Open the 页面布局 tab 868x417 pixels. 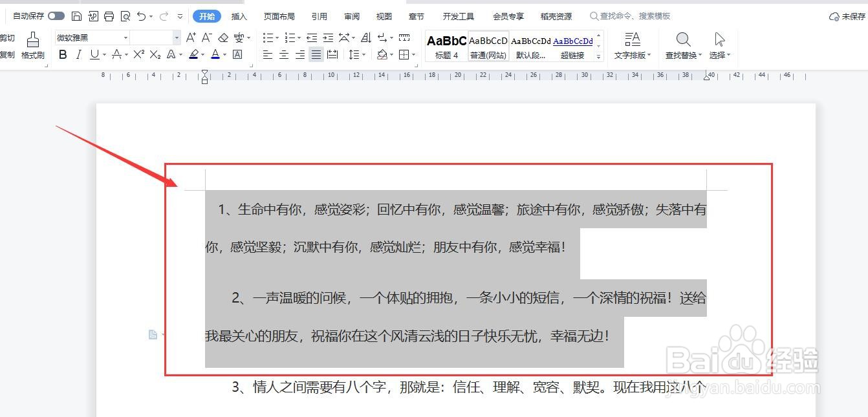point(279,16)
